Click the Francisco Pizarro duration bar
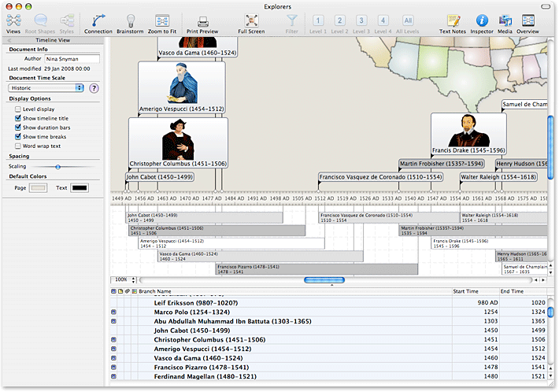Image resolution: width=559 pixels, height=392 pixels. point(317,269)
